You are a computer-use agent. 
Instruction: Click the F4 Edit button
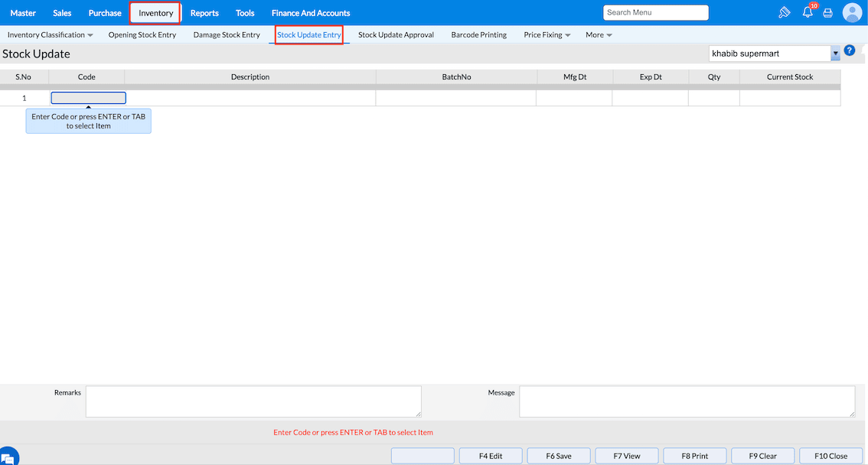(x=491, y=456)
